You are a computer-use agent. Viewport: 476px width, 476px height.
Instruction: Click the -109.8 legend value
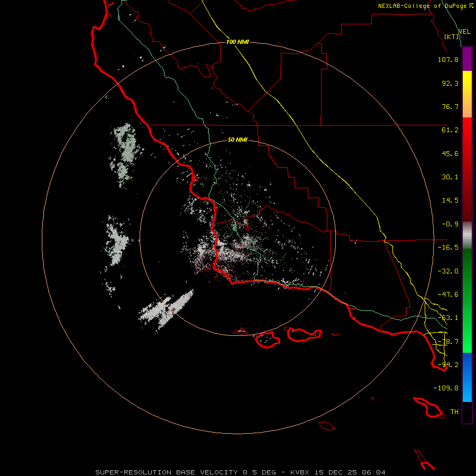[446, 388]
